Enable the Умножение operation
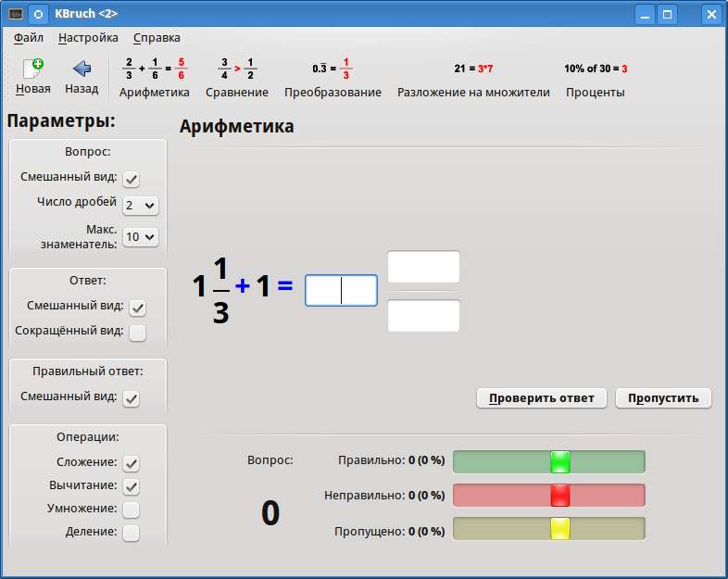Screen dimensions: 728x579 (131, 510)
